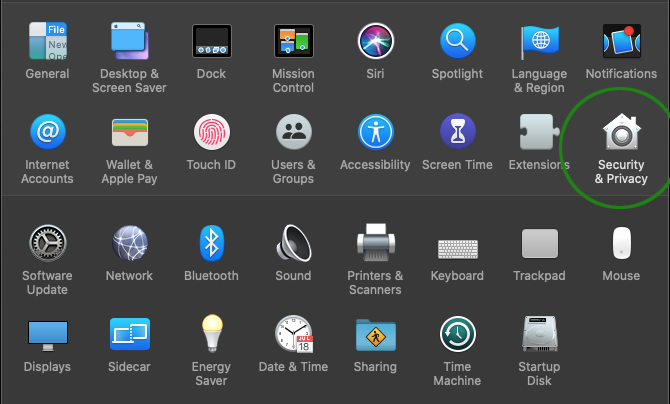Screen dimensions: 670x404
Task: Open Sharing preferences
Action: (376, 335)
